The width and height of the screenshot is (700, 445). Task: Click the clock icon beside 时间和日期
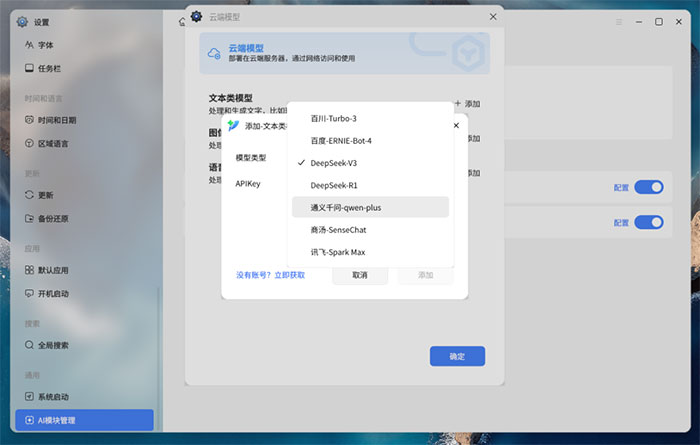tap(29, 120)
